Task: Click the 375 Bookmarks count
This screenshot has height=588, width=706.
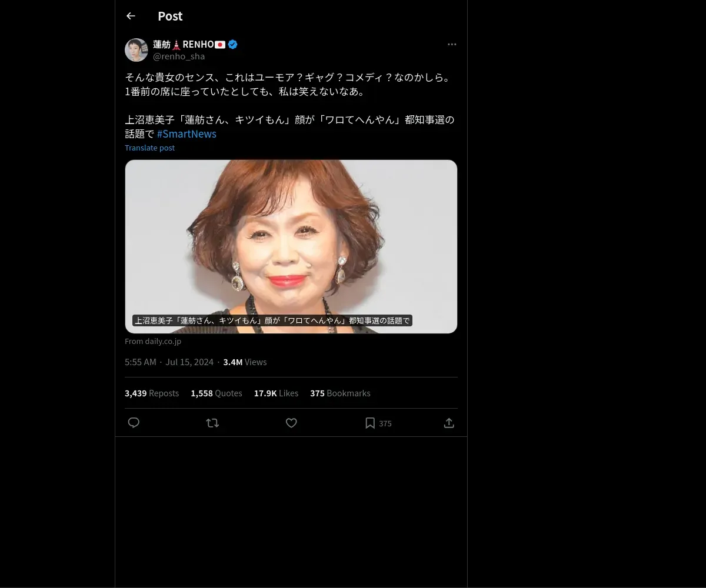Action: (x=340, y=393)
